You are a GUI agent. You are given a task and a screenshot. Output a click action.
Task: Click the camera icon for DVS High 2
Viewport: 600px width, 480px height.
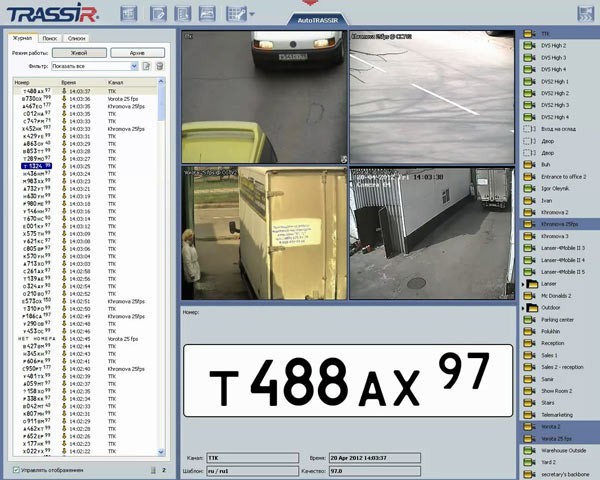(x=527, y=46)
